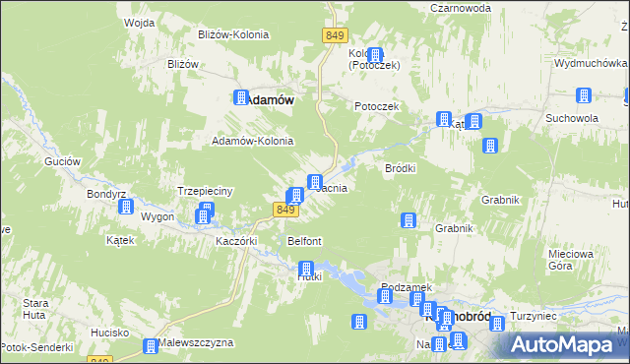
Task: Click the building marker at Kolonia (Potoczek)
Action: pos(375,55)
